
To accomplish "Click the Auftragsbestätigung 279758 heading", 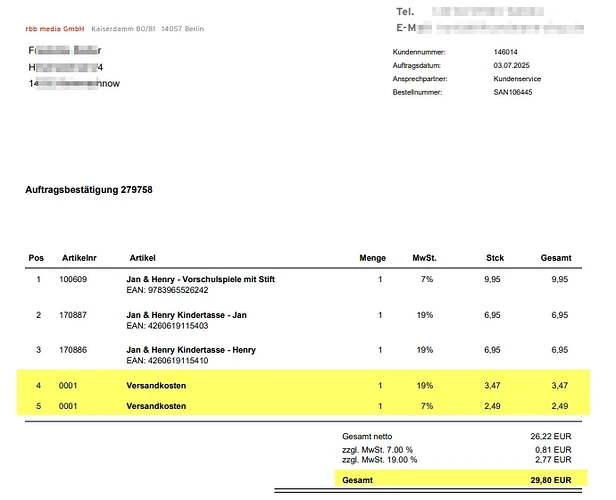I will (89, 190).
